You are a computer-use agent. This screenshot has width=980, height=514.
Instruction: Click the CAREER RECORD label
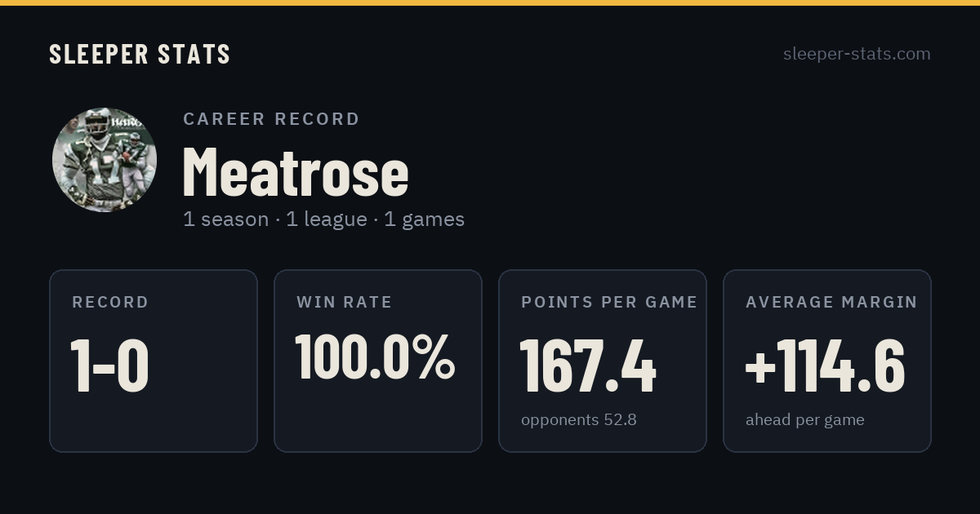click(x=271, y=119)
